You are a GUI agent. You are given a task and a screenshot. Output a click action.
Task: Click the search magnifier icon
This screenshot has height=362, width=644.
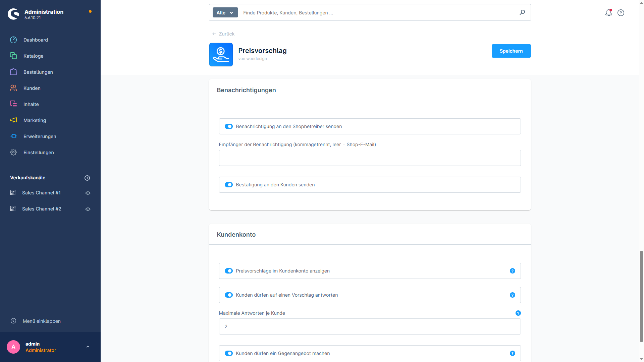click(x=522, y=12)
